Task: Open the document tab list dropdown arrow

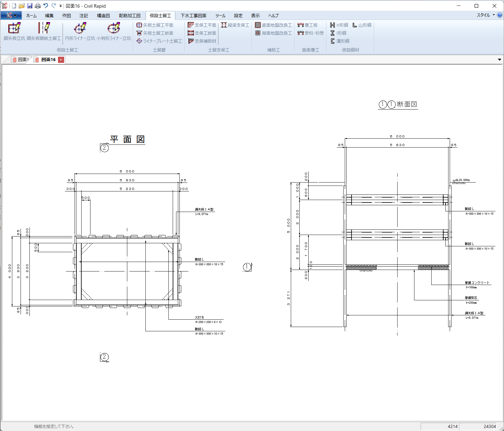Action: [x=499, y=60]
